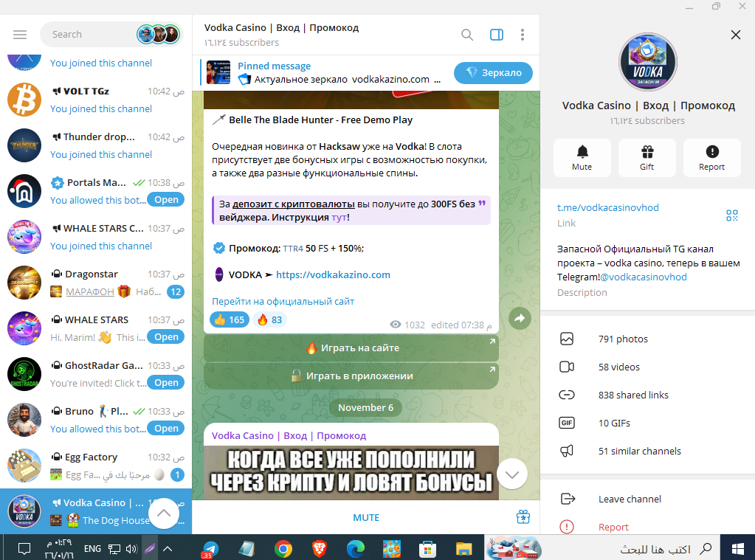This screenshot has width=755, height=560.
Task: Click Open button on Bruno chat
Action: tap(166, 429)
